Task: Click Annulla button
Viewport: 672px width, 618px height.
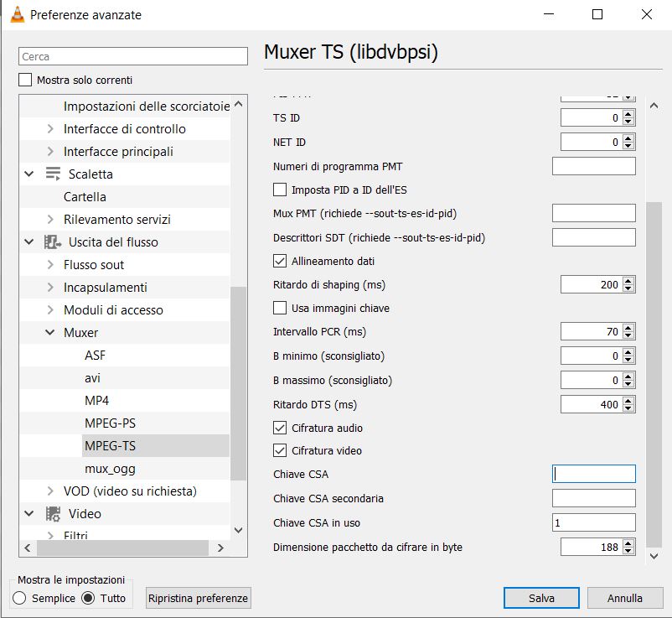Action: pos(625,598)
